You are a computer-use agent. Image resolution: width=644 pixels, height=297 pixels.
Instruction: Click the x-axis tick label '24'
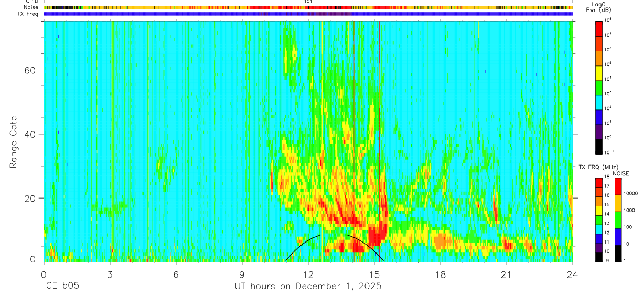click(573, 274)
